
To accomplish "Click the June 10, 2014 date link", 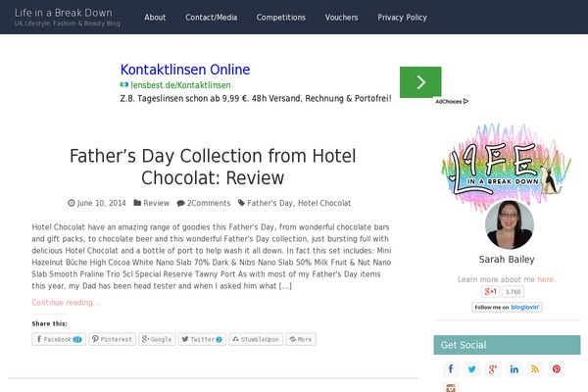I will click(101, 203).
